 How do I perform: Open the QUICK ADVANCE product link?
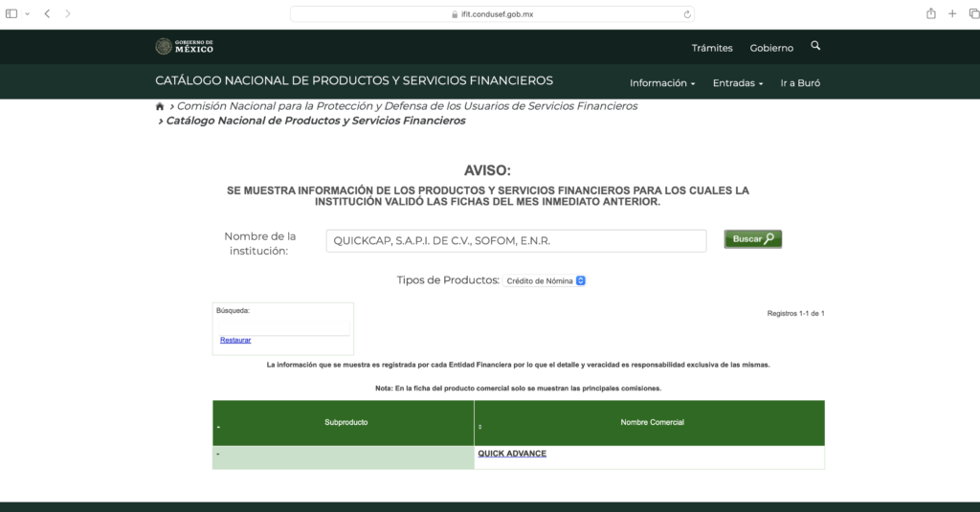coord(512,454)
